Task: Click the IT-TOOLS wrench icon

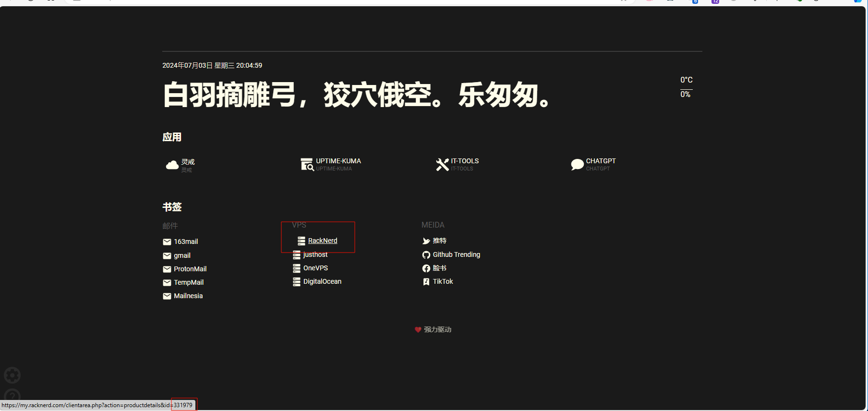Action: [x=442, y=165]
